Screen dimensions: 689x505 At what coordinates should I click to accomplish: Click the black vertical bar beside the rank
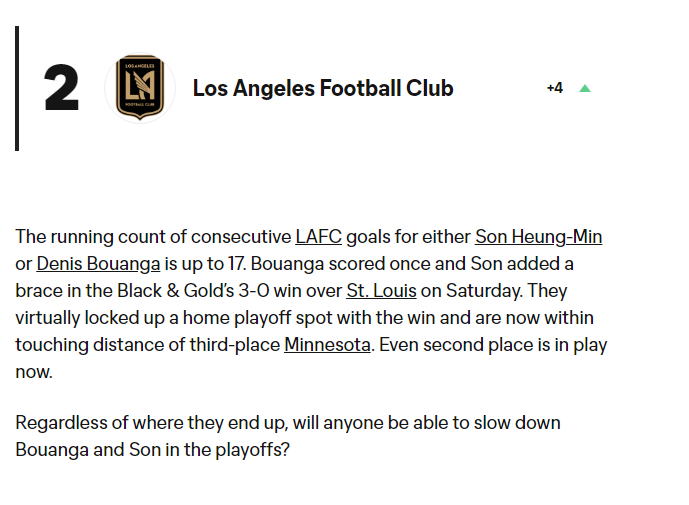[x=17, y=88]
